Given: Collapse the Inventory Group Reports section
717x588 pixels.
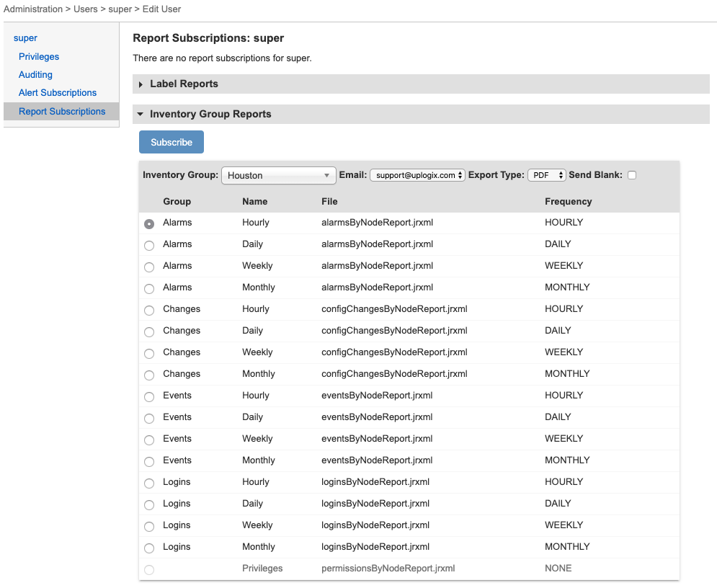Looking at the screenshot, I should coord(210,114).
